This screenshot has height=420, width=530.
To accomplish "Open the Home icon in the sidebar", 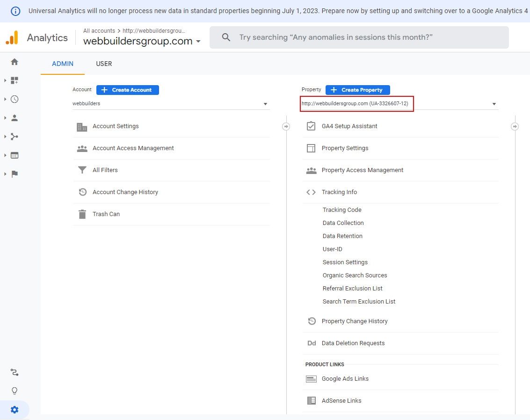I will click(15, 62).
